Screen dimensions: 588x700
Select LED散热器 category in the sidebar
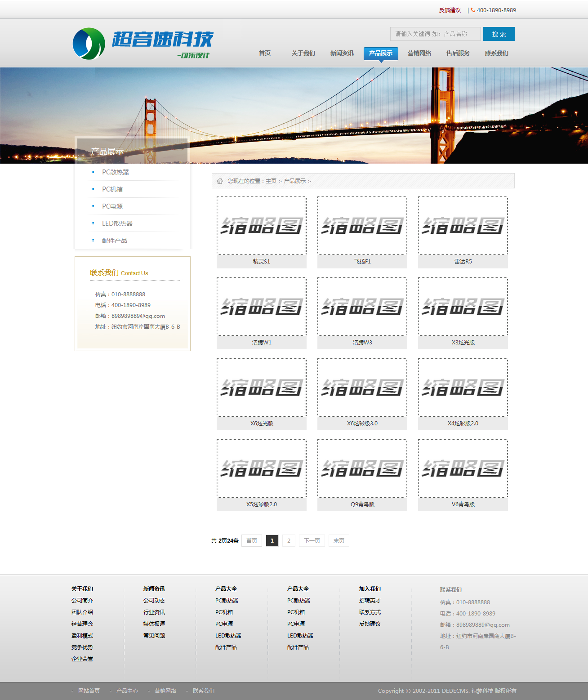pyautogui.click(x=117, y=223)
